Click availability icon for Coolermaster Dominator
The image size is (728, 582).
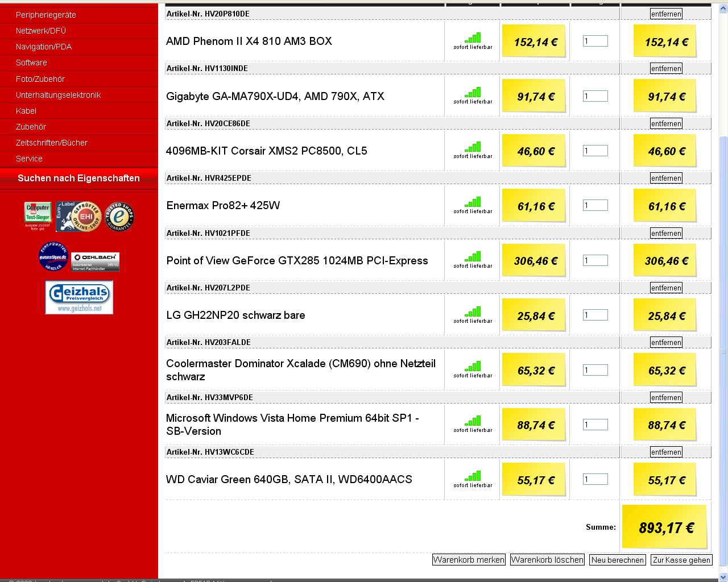(x=473, y=366)
